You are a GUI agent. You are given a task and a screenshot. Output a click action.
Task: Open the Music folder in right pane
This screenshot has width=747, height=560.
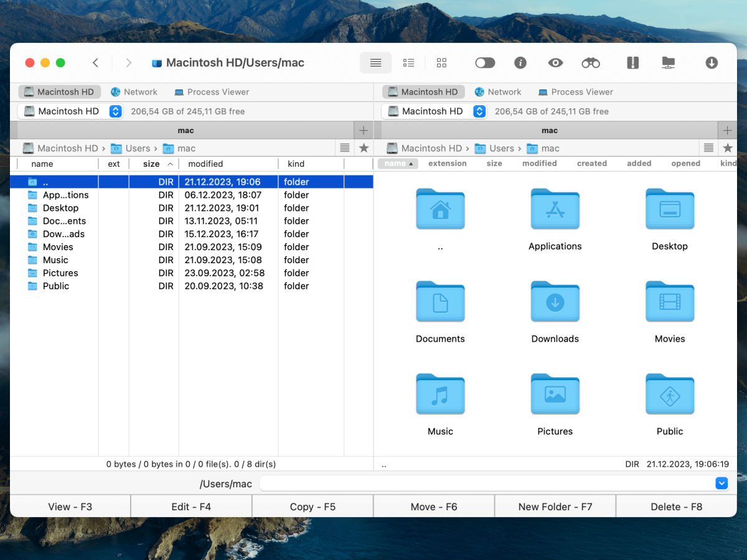440,394
